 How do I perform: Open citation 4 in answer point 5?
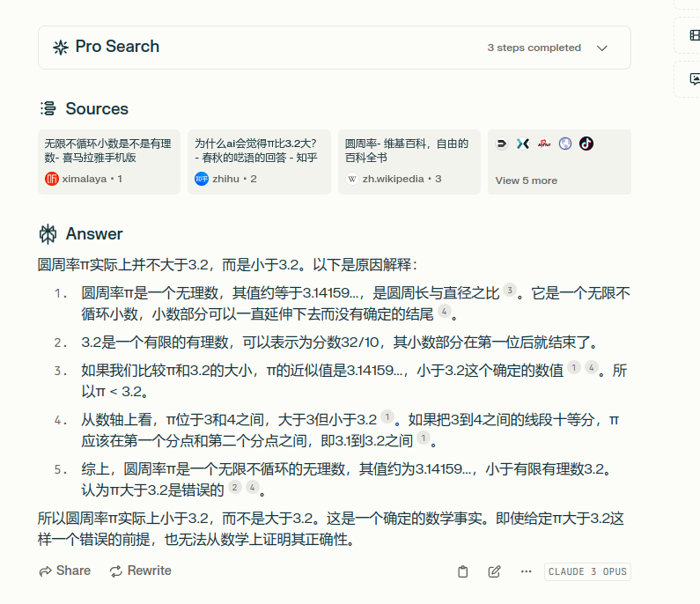[252, 488]
